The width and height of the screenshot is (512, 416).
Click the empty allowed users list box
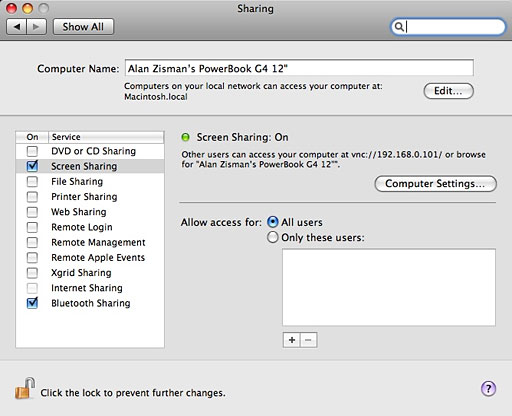[x=389, y=287]
